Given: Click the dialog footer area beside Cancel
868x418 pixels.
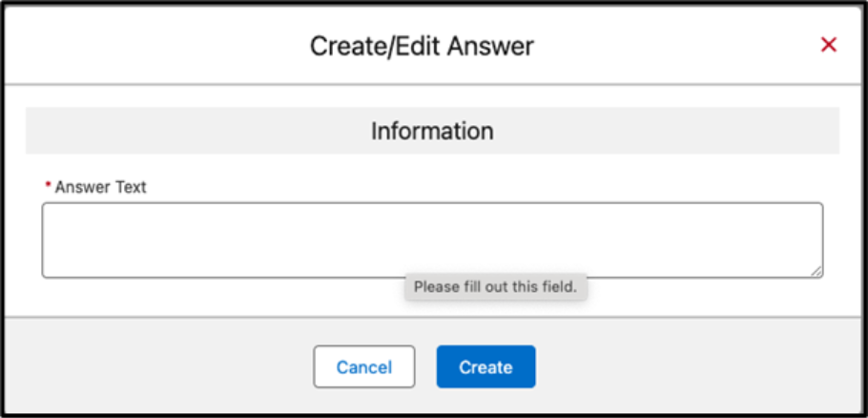Looking at the screenshot, I should (191, 366).
